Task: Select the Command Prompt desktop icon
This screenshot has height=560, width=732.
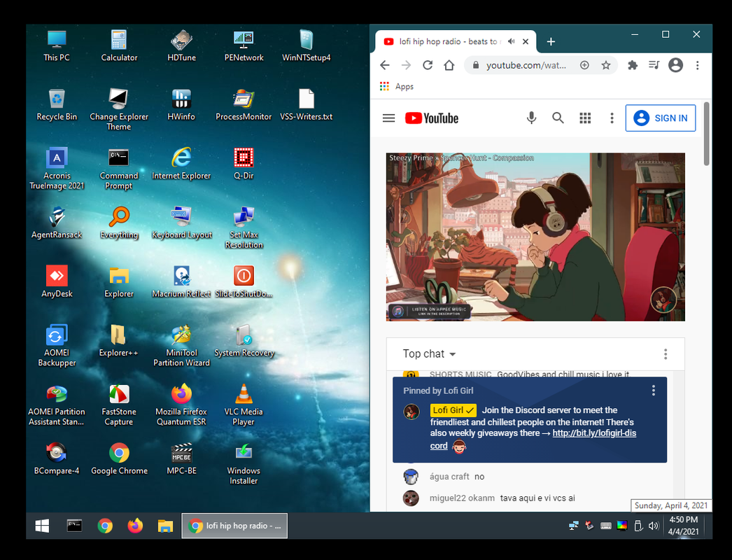Action: coord(119,168)
